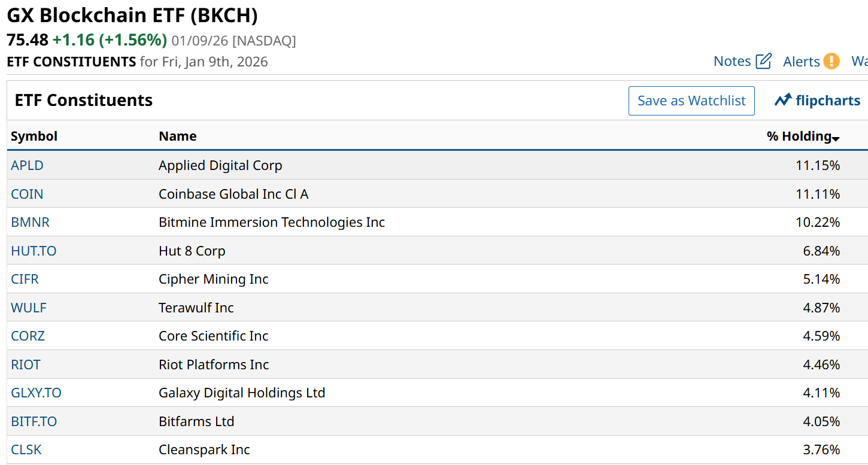Open the COIN symbol link
Image resolution: width=868 pixels, height=465 pixels.
pos(27,194)
